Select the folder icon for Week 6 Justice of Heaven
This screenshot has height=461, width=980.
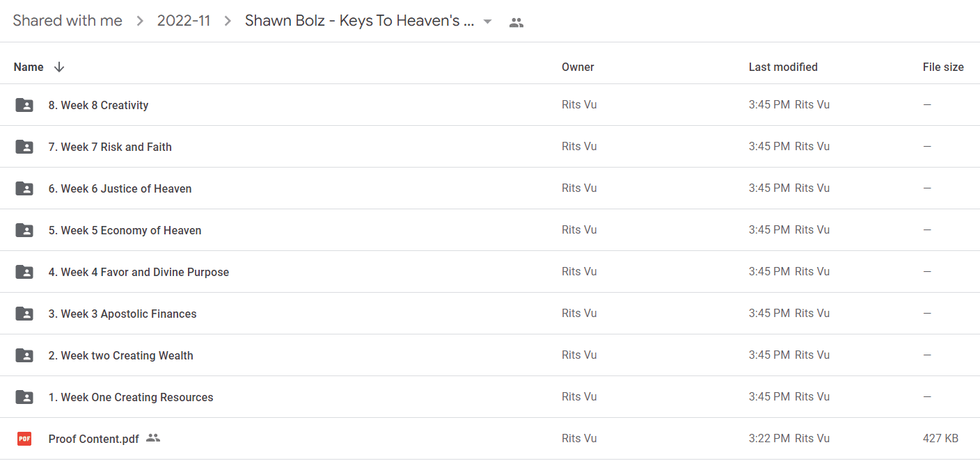coord(24,188)
